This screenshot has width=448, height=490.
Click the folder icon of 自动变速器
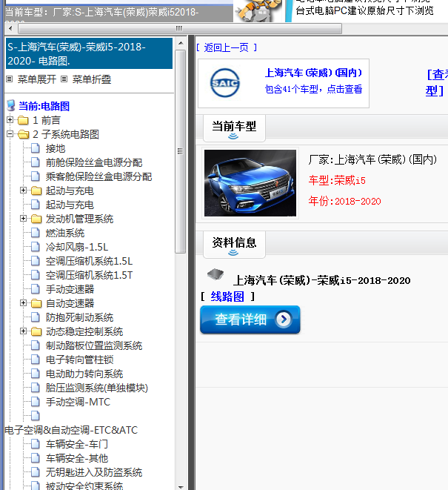(36, 303)
